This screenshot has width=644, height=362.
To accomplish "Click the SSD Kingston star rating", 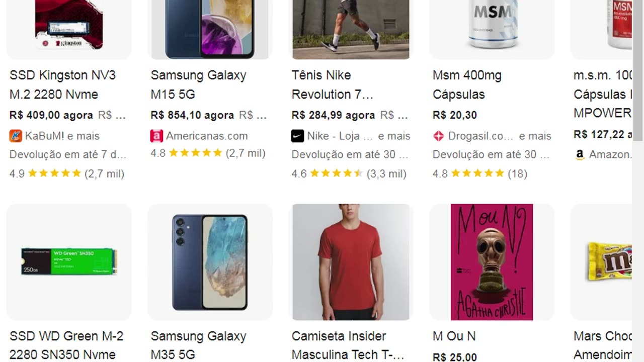I will 54,173.
